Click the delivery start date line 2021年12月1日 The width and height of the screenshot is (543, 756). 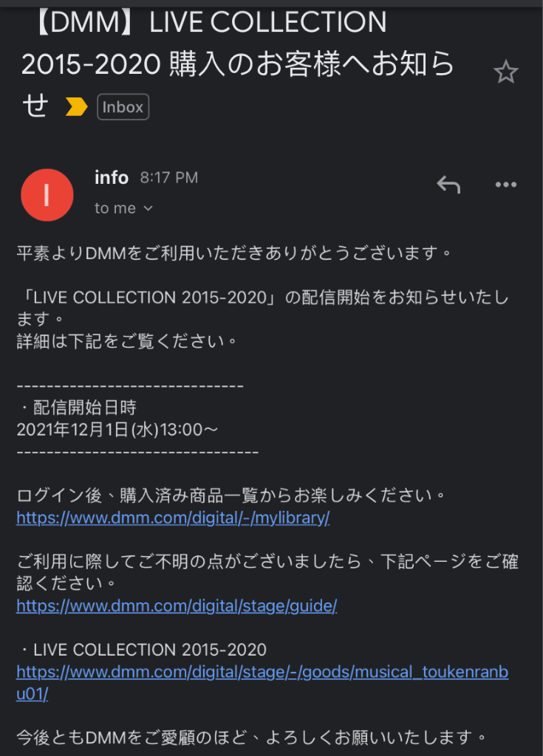(x=117, y=430)
